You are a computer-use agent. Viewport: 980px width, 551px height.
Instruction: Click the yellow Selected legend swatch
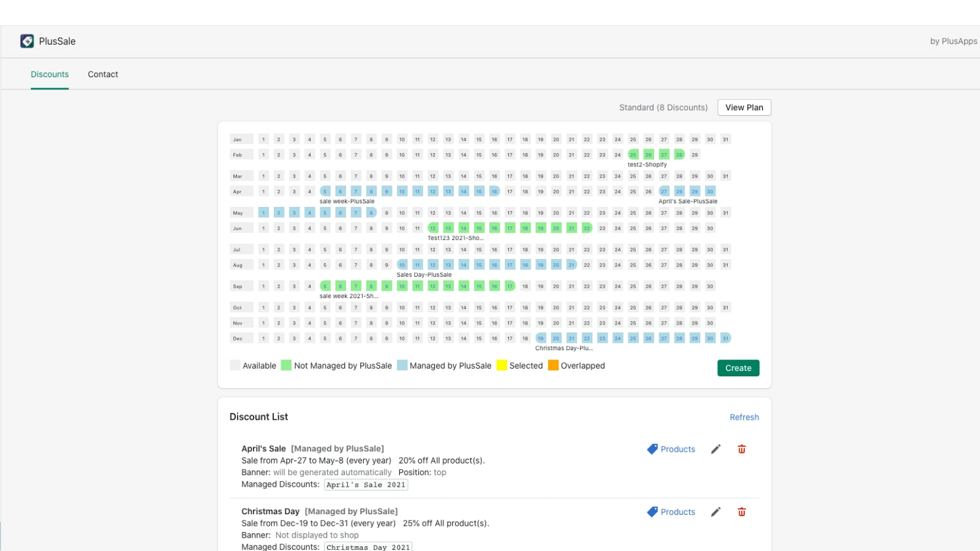pyautogui.click(x=502, y=365)
